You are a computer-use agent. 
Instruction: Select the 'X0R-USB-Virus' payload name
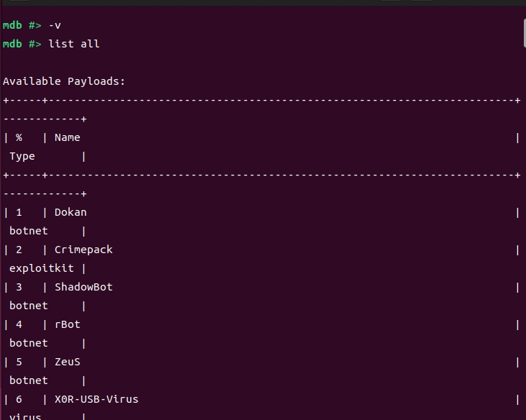point(96,399)
